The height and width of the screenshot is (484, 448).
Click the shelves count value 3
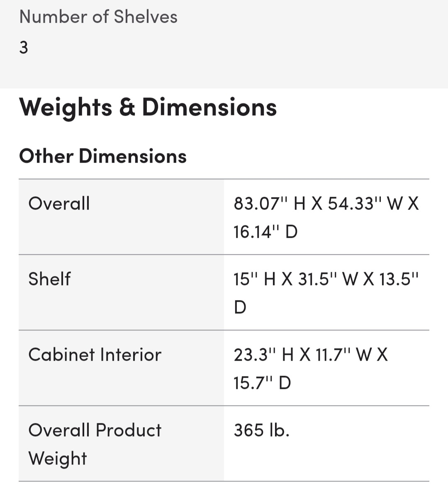coord(24,48)
